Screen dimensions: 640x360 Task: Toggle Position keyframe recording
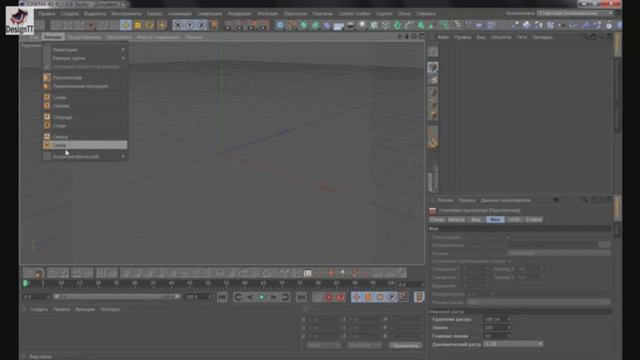[x=356, y=297]
